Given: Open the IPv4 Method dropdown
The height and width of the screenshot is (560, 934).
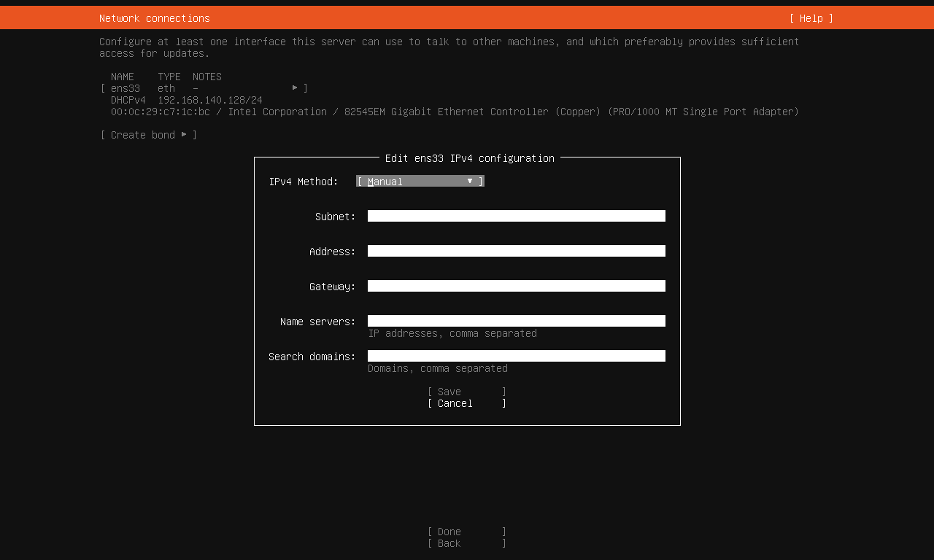Looking at the screenshot, I should [420, 181].
